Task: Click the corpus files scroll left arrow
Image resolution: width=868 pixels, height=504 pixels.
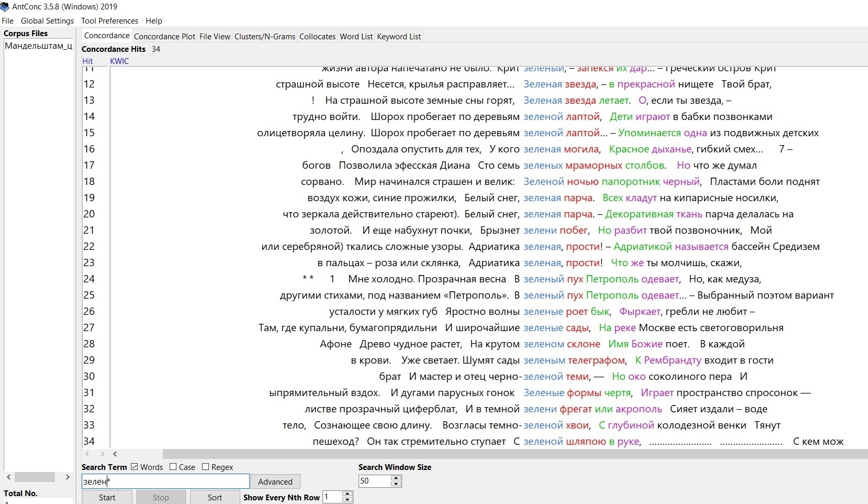Action: pos(8,477)
